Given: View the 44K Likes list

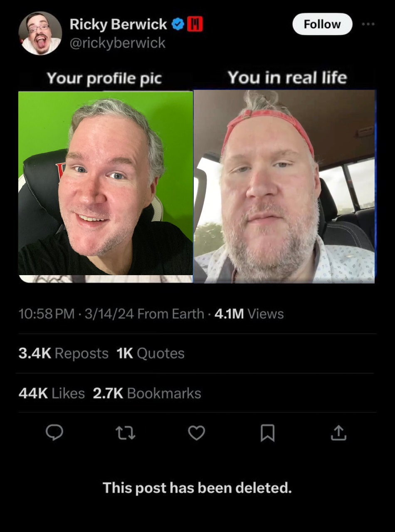Looking at the screenshot, I should [52, 393].
